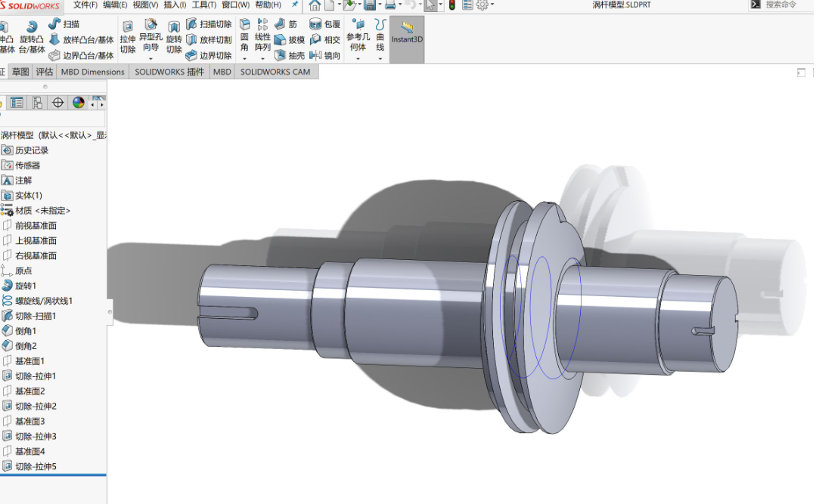816x504 pixels.
Task: Click the Open document folder icon
Action: click(x=350, y=5)
